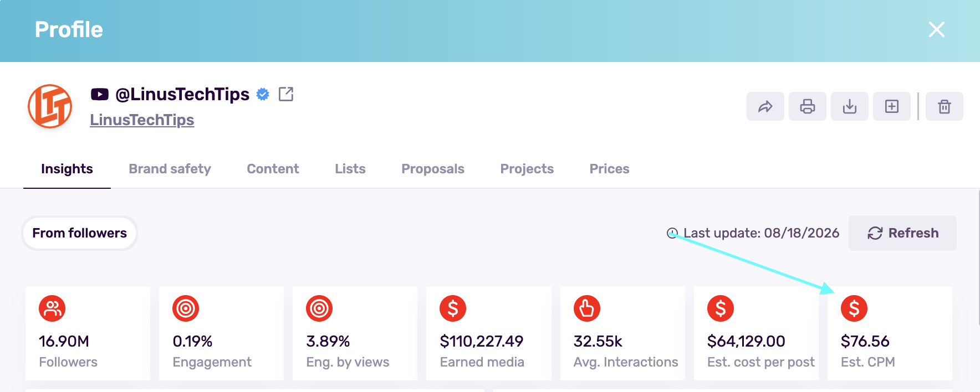
Task: Go to the Proposals tab
Action: 433,169
